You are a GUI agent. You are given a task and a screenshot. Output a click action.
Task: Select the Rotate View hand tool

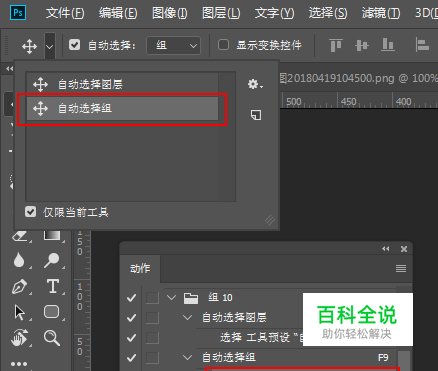point(20,338)
